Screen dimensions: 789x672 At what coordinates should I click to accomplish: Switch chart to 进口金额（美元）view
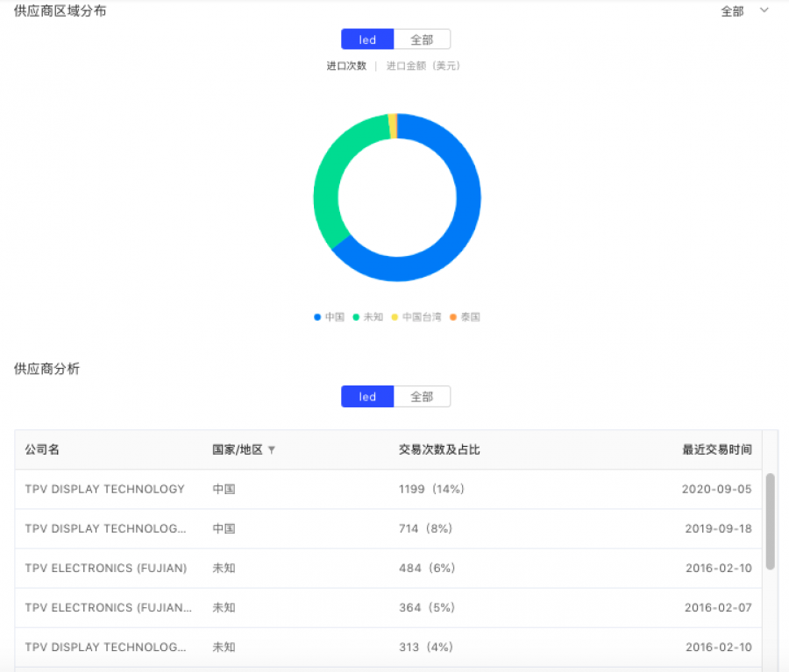pyautogui.click(x=423, y=66)
